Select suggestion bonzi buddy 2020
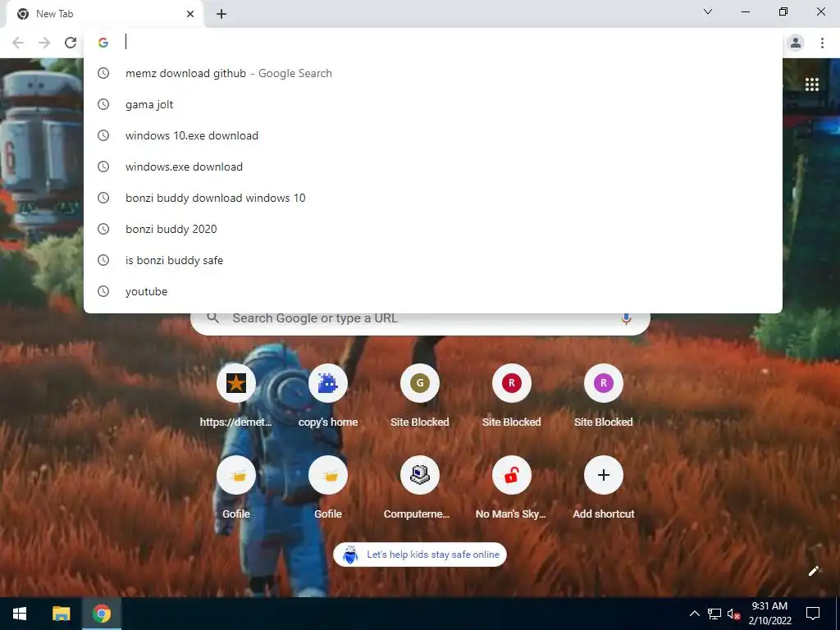This screenshot has height=630, width=840. click(433, 229)
